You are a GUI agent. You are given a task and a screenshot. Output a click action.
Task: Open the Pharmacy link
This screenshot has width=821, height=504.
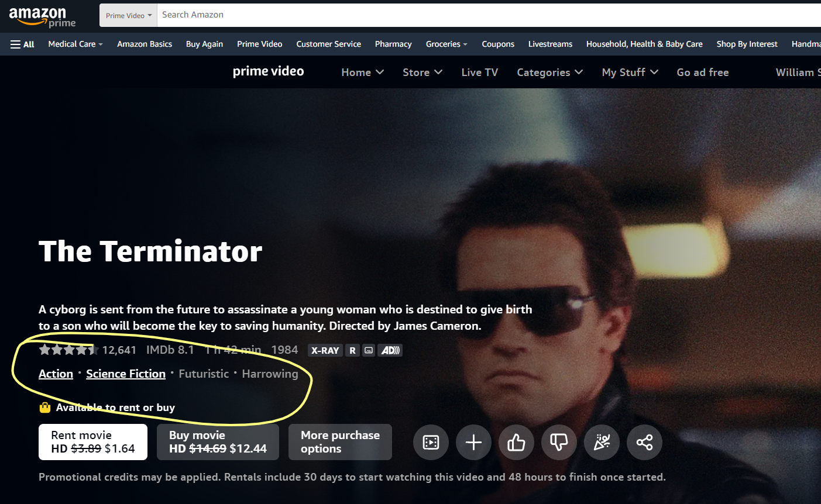(x=393, y=44)
